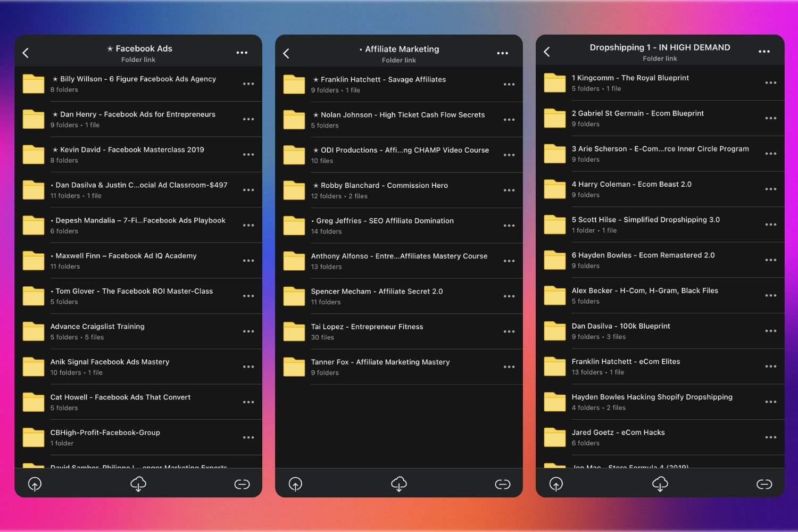Open options for Dan Dasilva 100k Blueprint

[x=771, y=331]
